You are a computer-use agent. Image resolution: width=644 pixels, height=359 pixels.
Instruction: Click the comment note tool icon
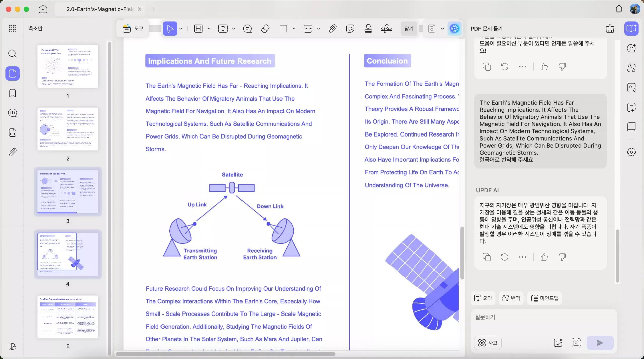pyautogui.click(x=247, y=29)
